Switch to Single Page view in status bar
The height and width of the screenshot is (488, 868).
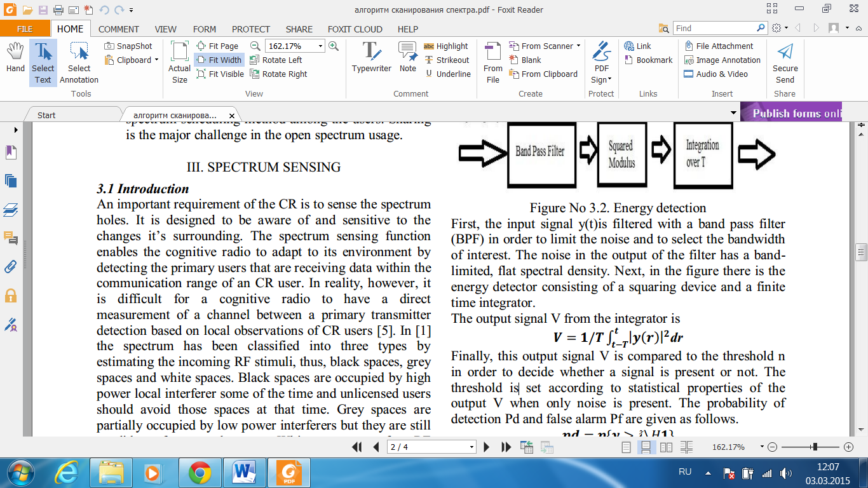click(626, 447)
